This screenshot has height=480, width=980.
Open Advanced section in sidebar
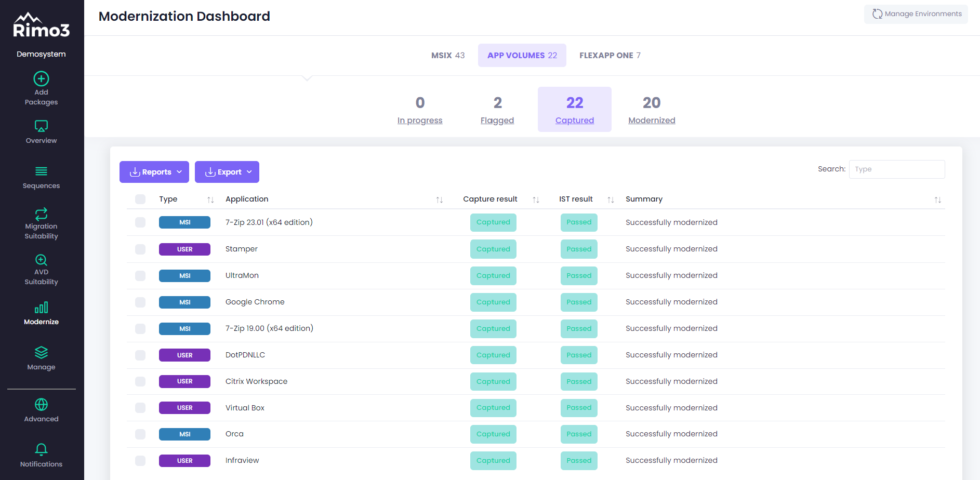pos(41,410)
